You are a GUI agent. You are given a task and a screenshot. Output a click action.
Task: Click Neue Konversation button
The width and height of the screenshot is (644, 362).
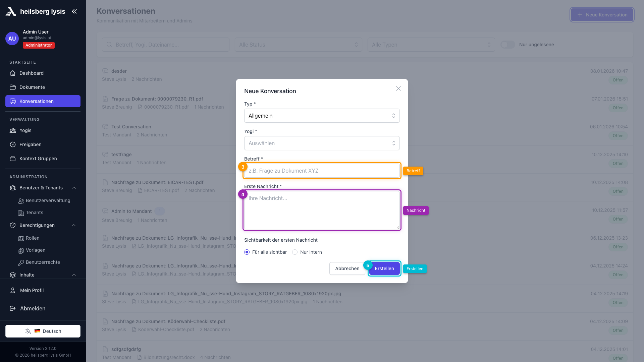click(x=602, y=15)
